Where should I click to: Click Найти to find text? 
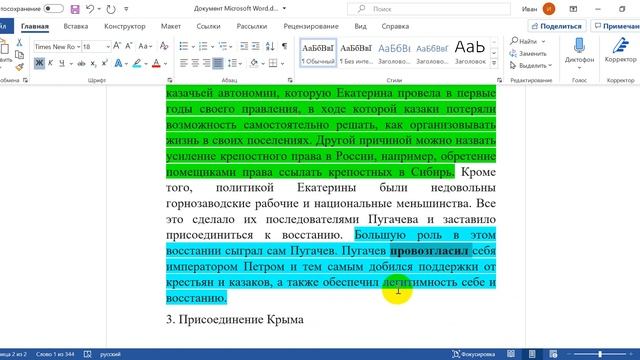(x=524, y=41)
